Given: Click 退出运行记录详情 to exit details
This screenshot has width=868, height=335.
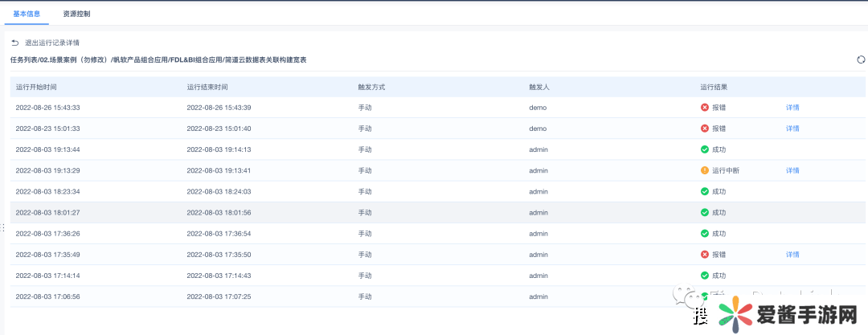Looking at the screenshot, I should [x=52, y=43].
